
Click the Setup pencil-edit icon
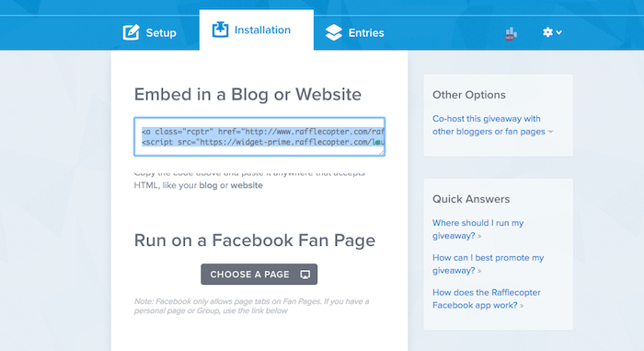(x=132, y=32)
